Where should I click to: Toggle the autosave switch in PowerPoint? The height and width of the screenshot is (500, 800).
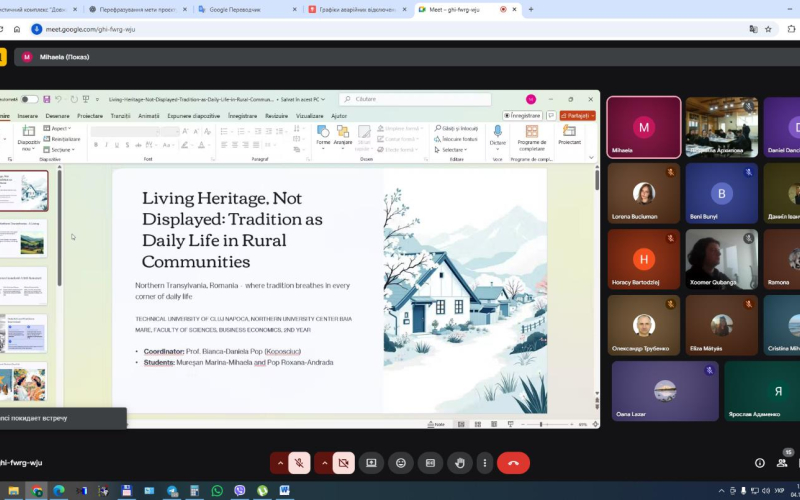(x=30, y=99)
